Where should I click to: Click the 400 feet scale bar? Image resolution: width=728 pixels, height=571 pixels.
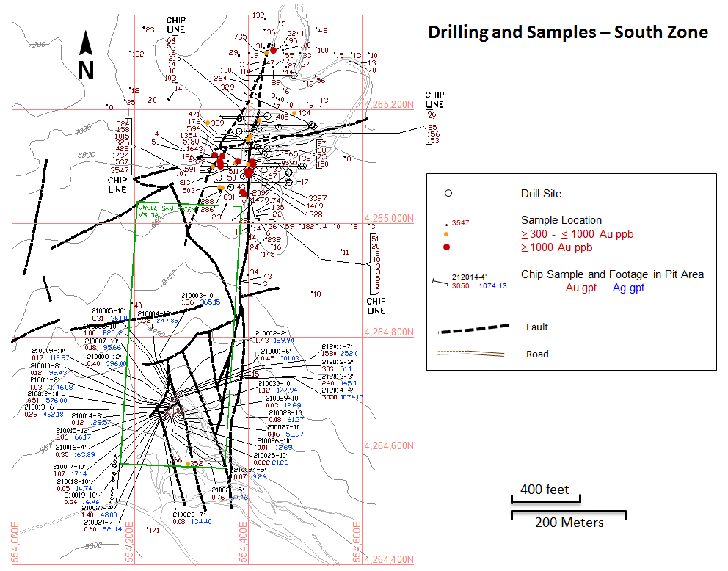(x=545, y=501)
